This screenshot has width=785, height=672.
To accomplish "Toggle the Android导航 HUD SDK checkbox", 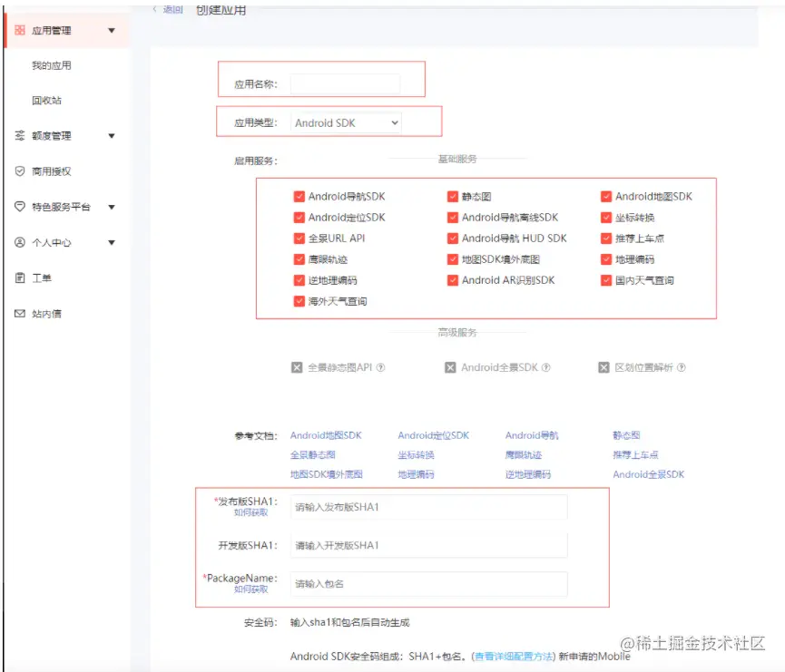I will 453,239.
